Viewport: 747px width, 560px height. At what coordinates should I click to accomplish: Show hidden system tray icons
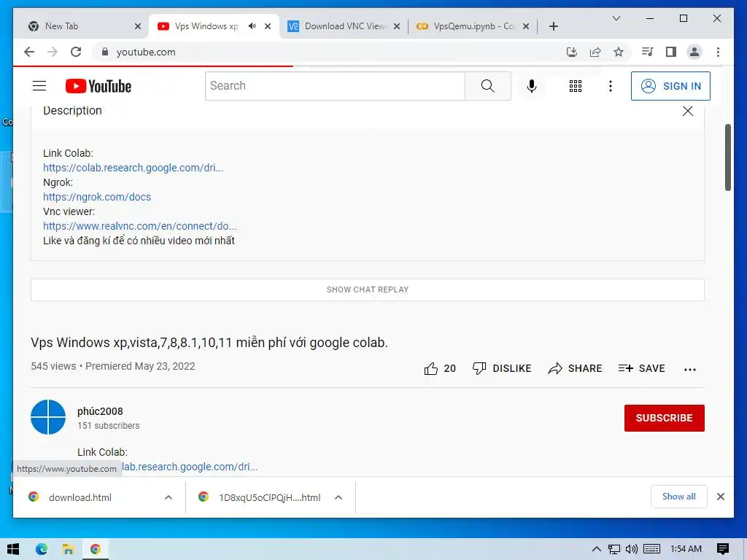(596, 549)
